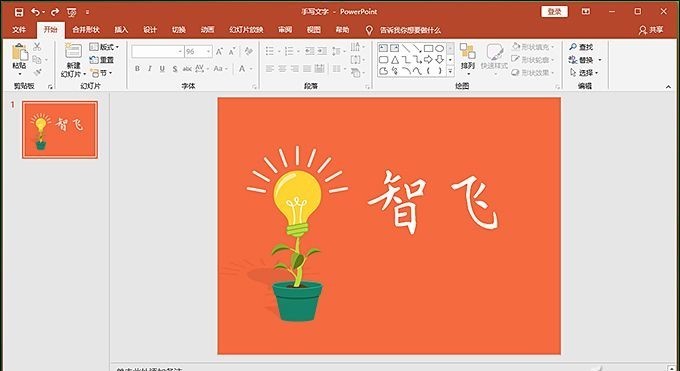Image resolution: width=680 pixels, height=371 pixels.
Task: Select the rectangle shape in gallery
Action: [x=428, y=48]
